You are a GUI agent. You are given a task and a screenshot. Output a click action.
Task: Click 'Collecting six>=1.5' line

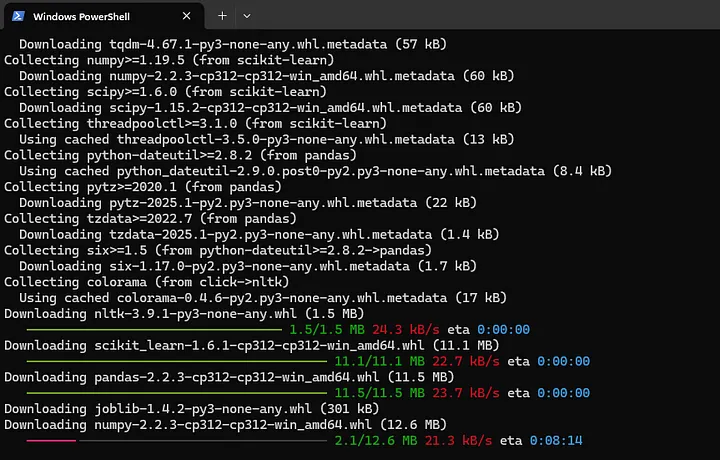tap(218, 250)
